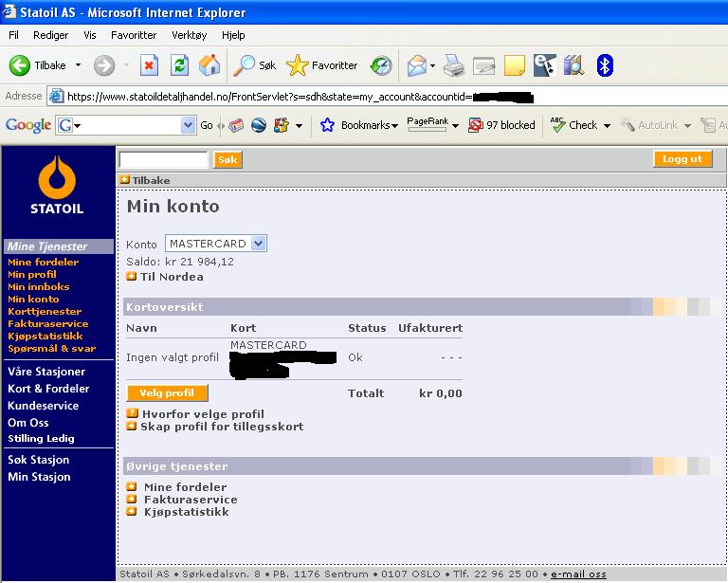Viewport: 728px width, 583px height.
Task: Open the Favoritter menu
Action: coord(134,35)
